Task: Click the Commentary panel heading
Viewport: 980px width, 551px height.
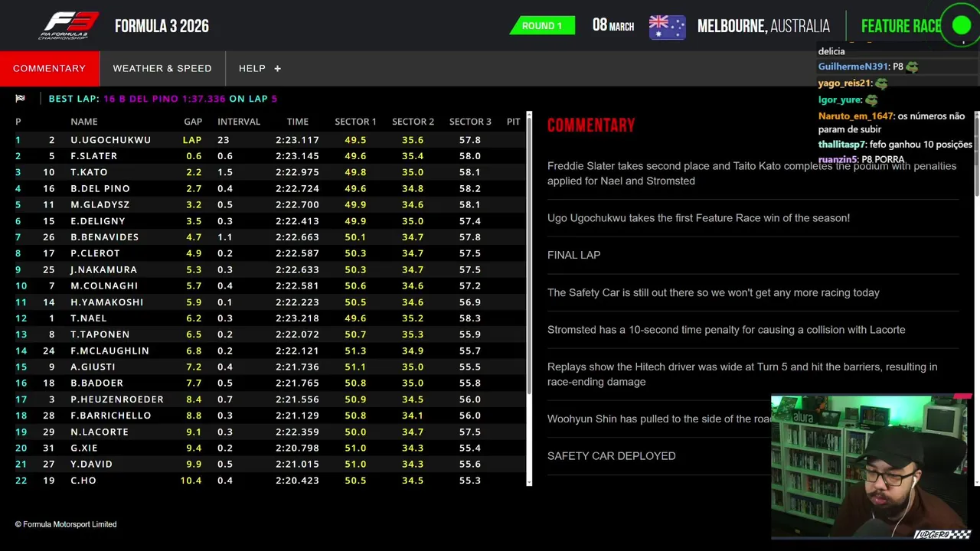Action: 591,126
